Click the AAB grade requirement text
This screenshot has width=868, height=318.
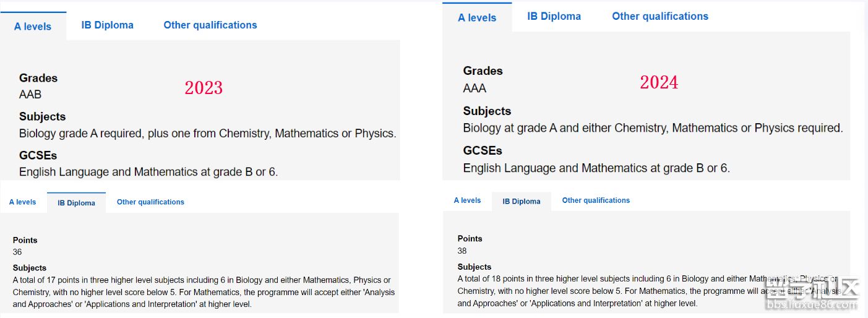tap(30, 95)
